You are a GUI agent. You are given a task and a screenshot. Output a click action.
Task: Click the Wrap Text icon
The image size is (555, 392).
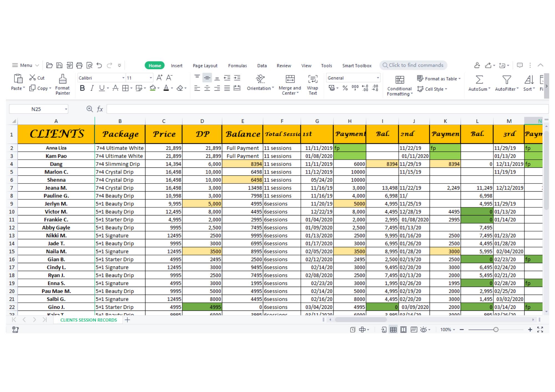(x=313, y=79)
